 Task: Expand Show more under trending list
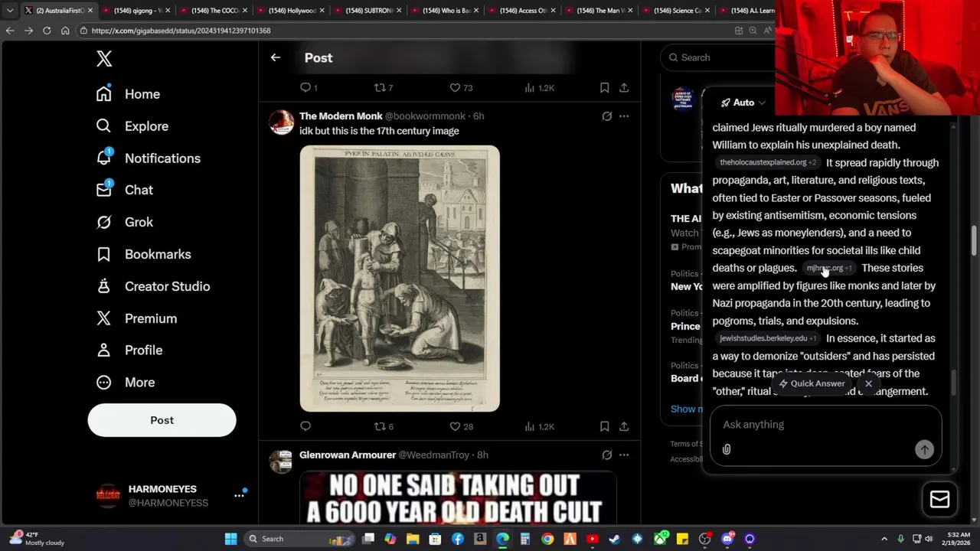point(687,409)
